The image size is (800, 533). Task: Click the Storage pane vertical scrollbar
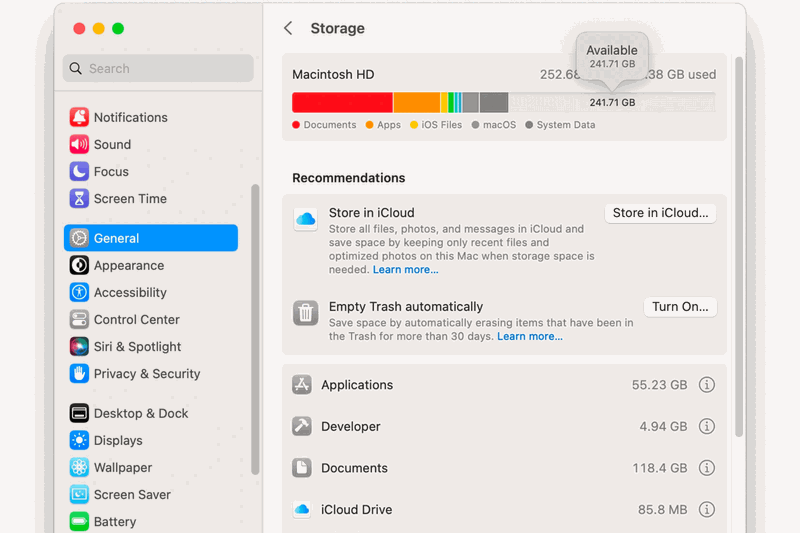pos(739,247)
